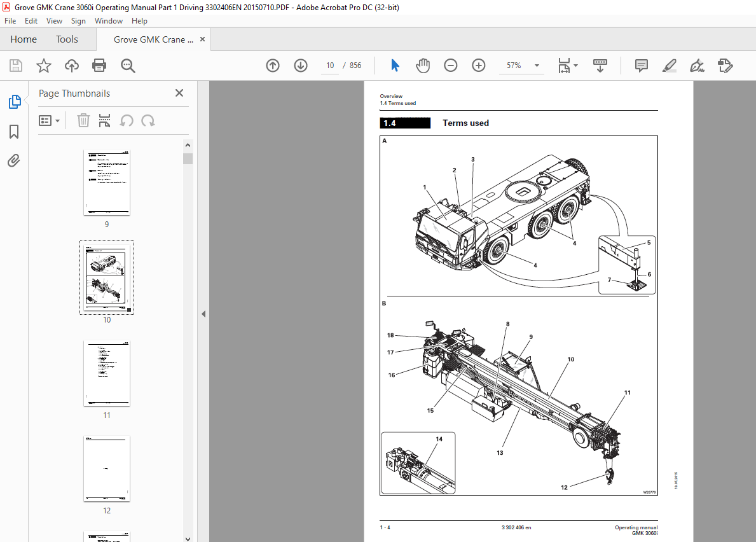The width and height of the screenshot is (756, 542).
Task: Select page 10 thumbnail
Action: click(107, 278)
